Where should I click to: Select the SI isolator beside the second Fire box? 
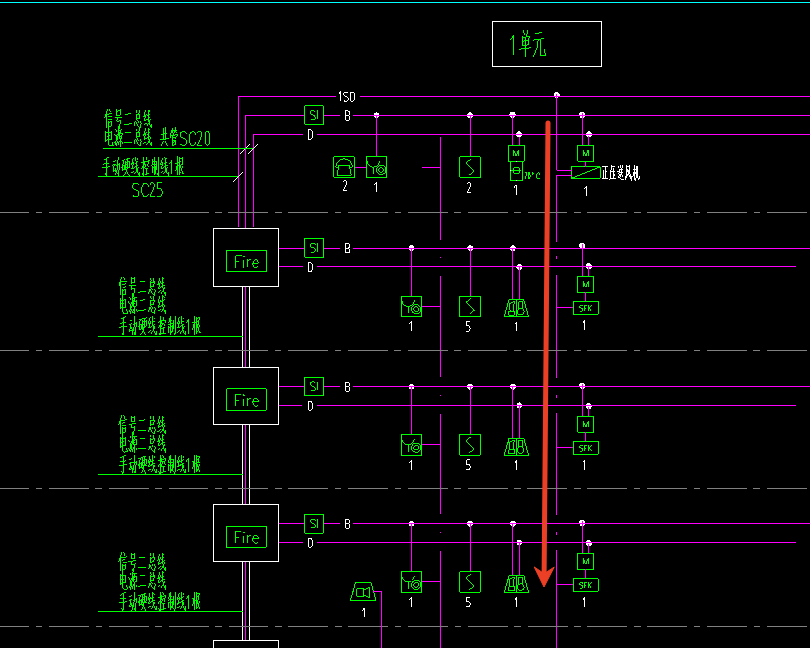(314, 386)
